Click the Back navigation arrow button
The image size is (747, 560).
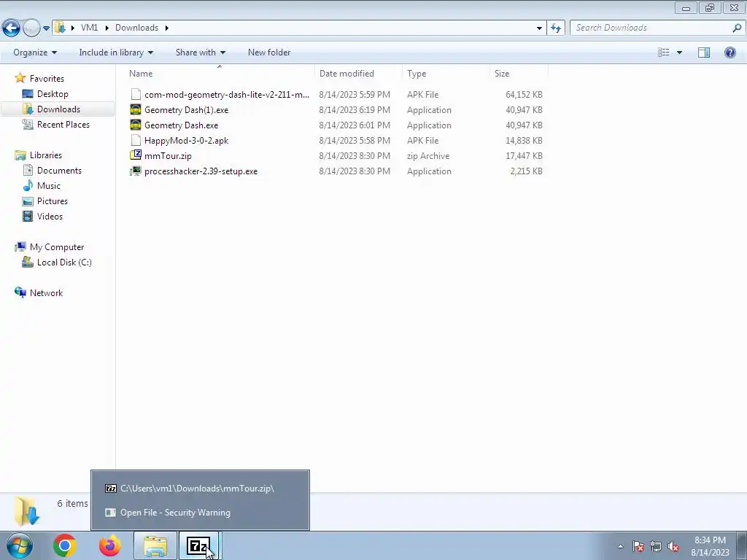[x=12, y=28]
